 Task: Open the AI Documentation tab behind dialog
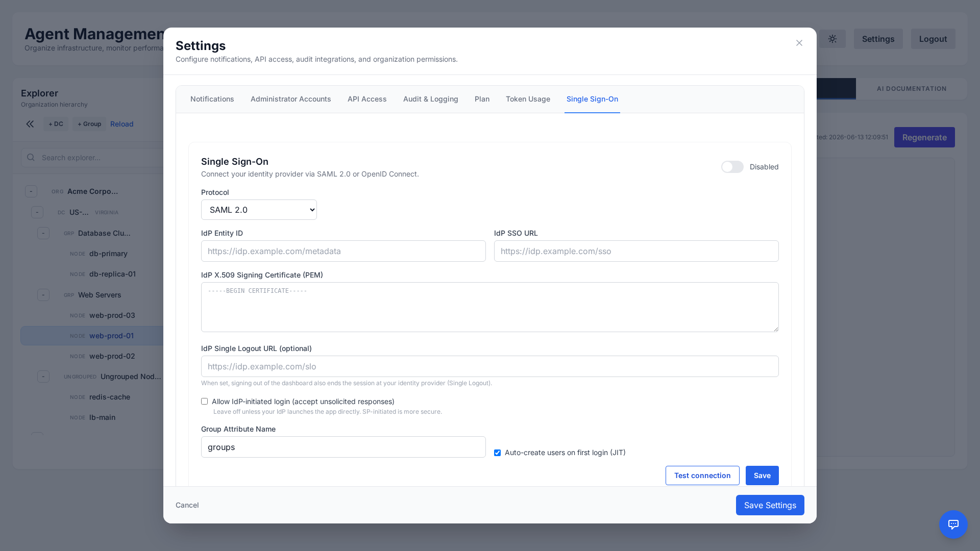point(912,89)
